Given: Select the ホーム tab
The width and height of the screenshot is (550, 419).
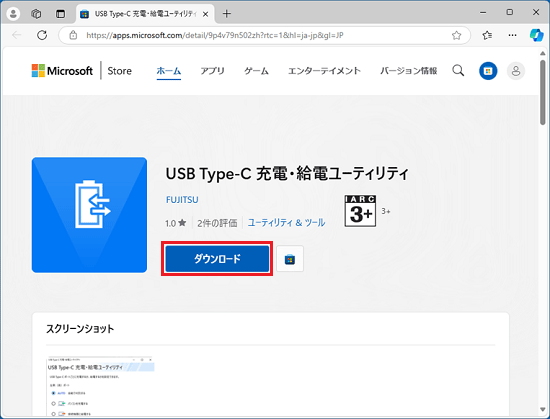Looking at the screenshot, I should (x=169, y=71).
